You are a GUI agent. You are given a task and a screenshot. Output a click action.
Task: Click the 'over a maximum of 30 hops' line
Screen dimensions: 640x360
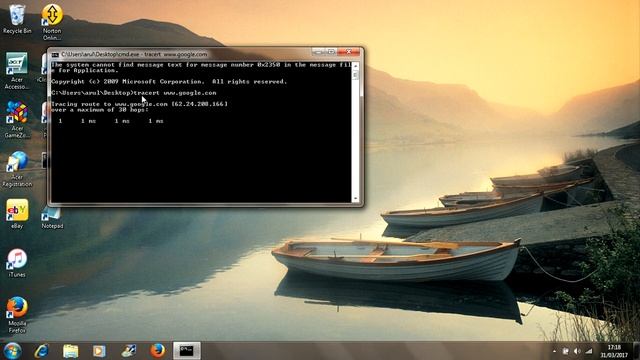pos(100,110)
